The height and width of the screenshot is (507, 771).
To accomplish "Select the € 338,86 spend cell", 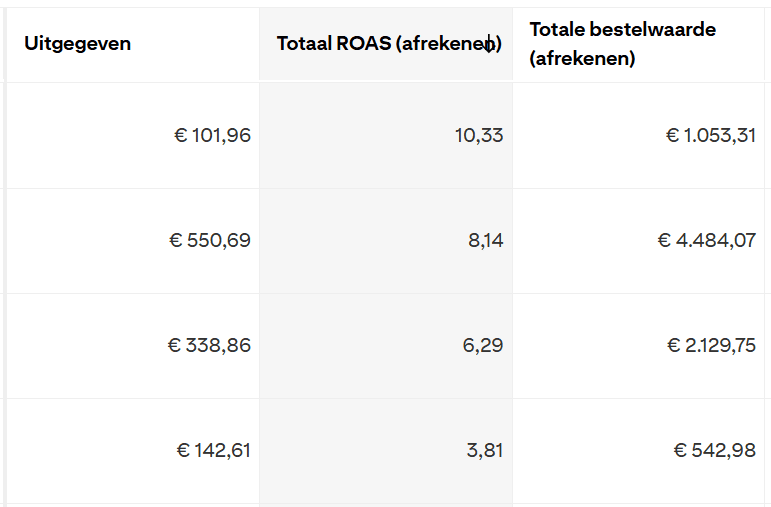I will click(209, 345).
